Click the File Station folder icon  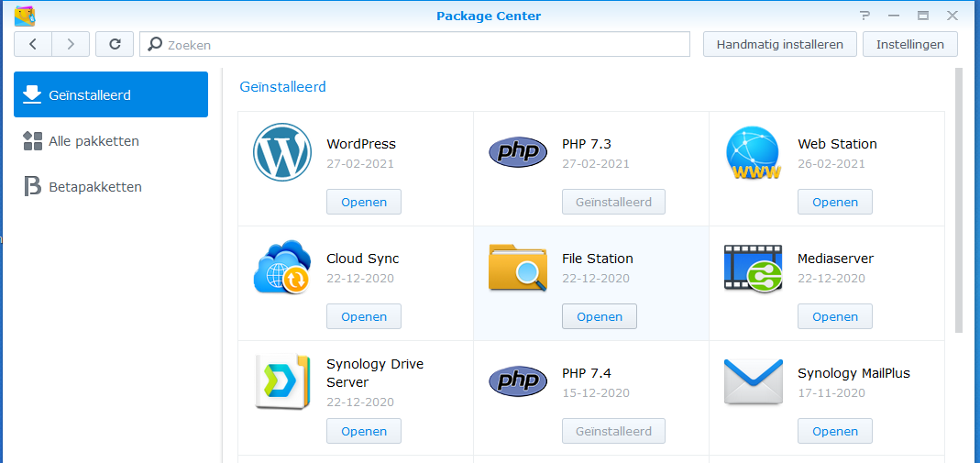[517, 268]
